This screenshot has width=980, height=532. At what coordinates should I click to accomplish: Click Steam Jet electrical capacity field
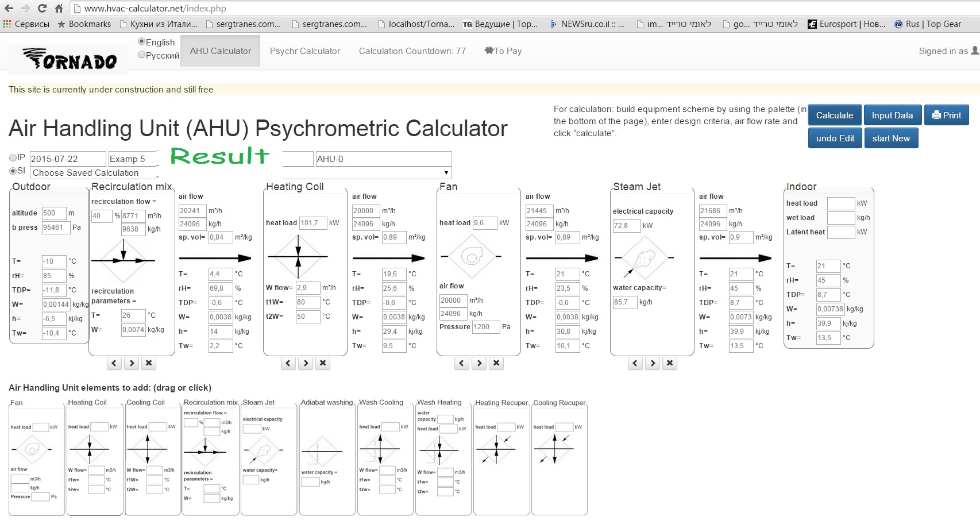click(x=626, y=225)
